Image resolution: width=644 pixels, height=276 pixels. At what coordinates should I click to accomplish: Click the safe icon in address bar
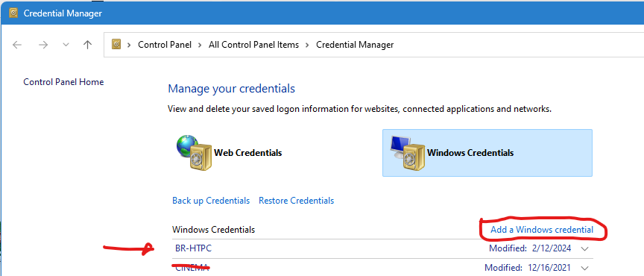click(116, 45)
